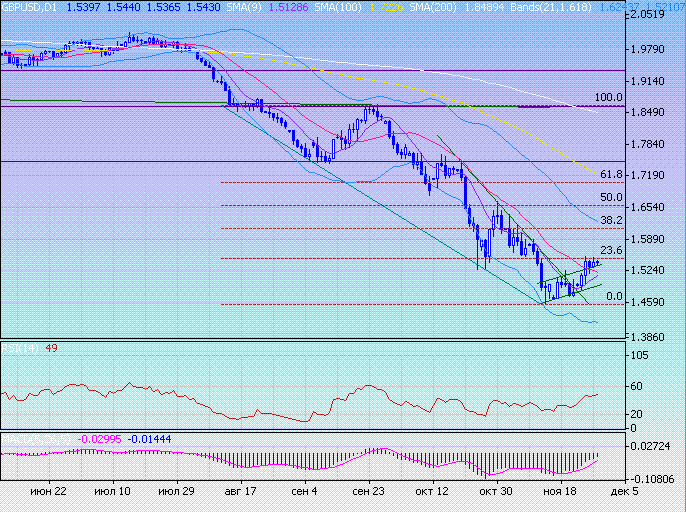The height and width of the screenshot is (512, 686).
Task: Click the GBPUSD,D1 symbol label
Action: [30, 7]
